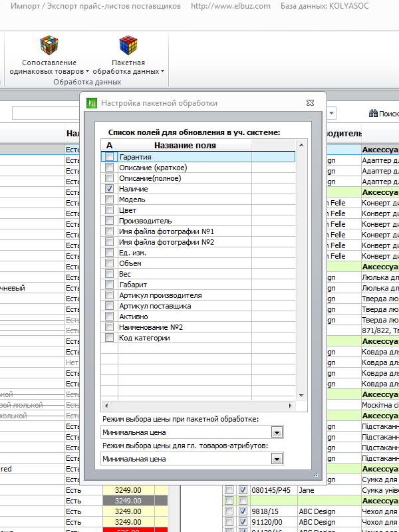Check the second checkbox in 080145/P45 row
The height and width of the screenshot is (532, 399).
pyautogui.click(x=243, y=490)
